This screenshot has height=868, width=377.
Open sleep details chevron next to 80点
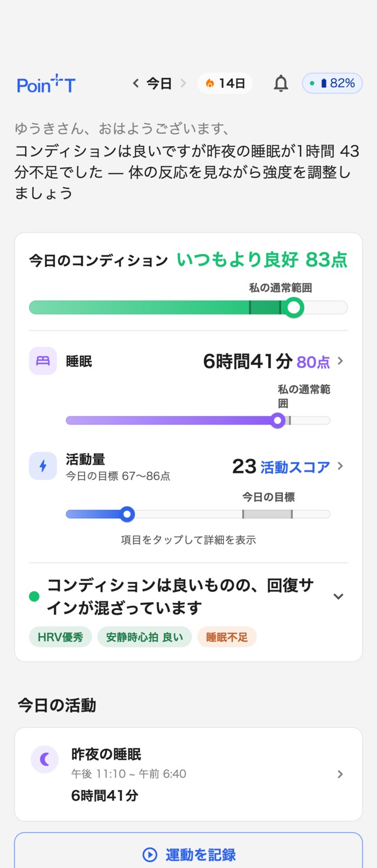340,361
